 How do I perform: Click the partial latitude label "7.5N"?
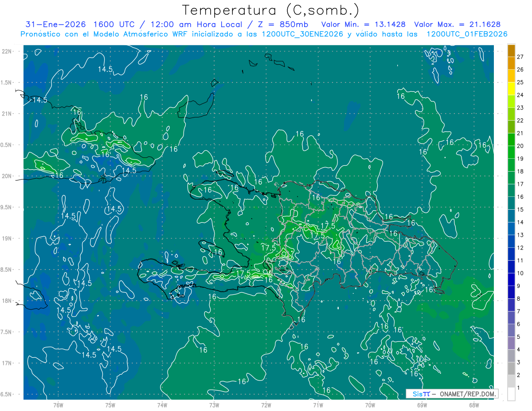(x=6, y=332)
